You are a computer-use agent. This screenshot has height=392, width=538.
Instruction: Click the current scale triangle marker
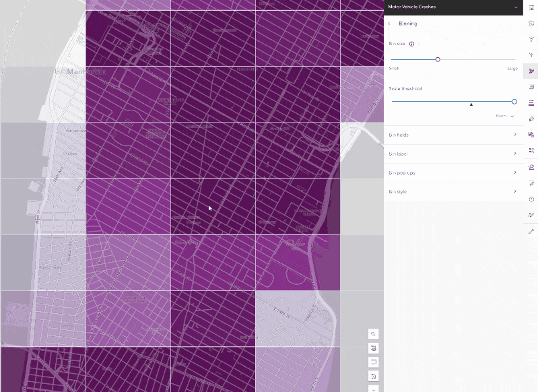pyautogui.click(x=471, y=104)
